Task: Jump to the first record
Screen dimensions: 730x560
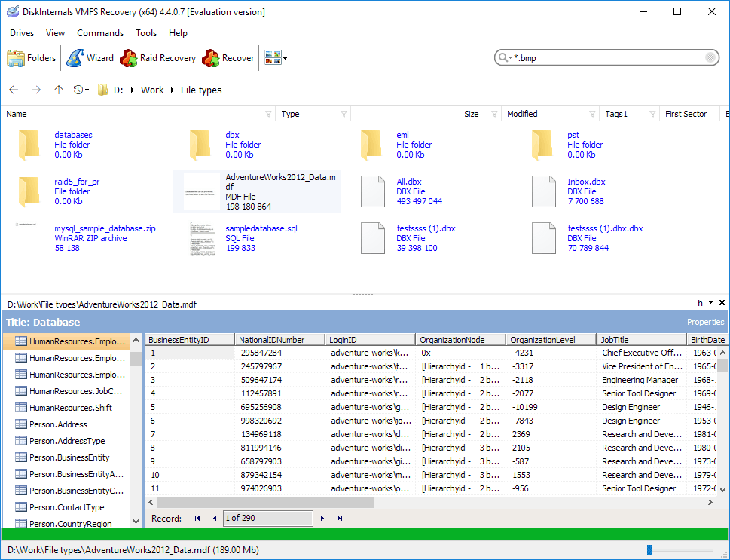Action: tap(197, 518)
